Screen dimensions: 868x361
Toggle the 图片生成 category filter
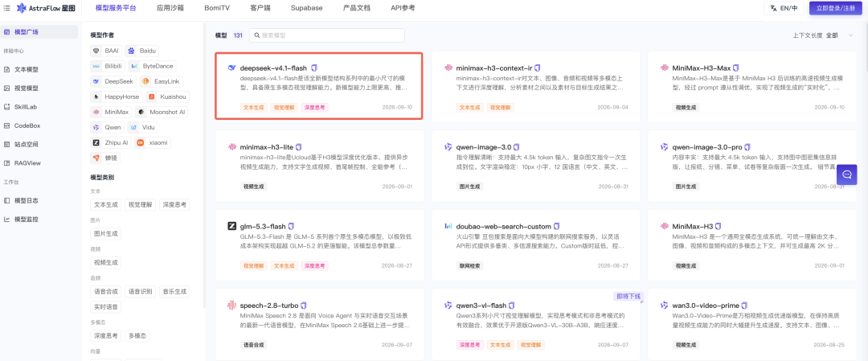pos(106,234)
